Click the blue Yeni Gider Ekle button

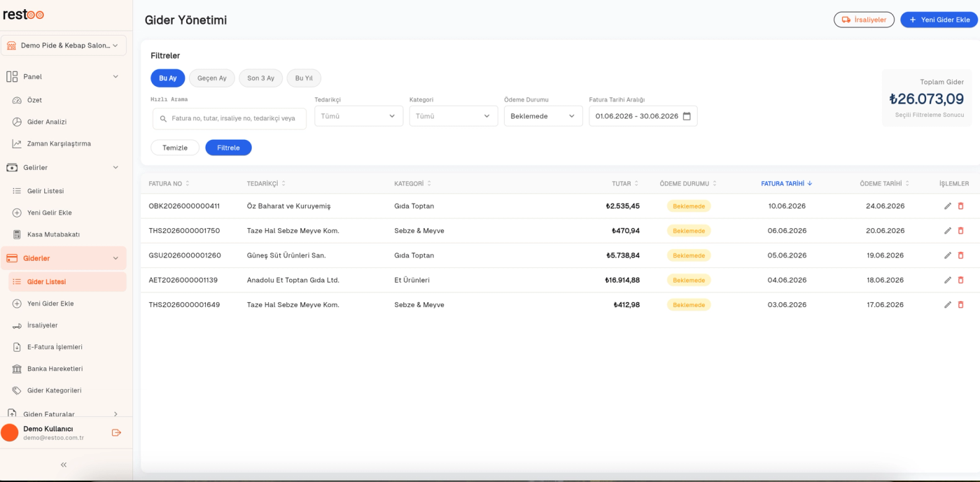pos(939,20)
